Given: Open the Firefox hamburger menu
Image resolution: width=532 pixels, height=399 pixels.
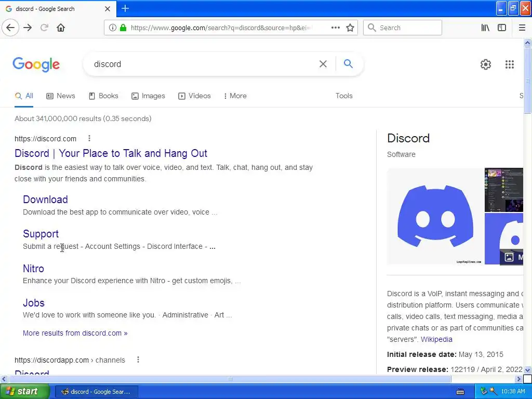Looking at the screenshot, I should point(522,28).
